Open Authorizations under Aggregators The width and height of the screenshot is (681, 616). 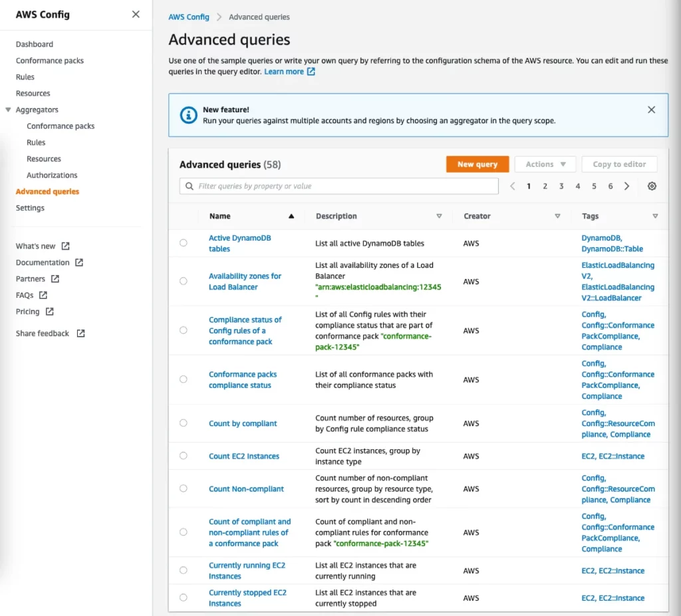pos(52,175)
